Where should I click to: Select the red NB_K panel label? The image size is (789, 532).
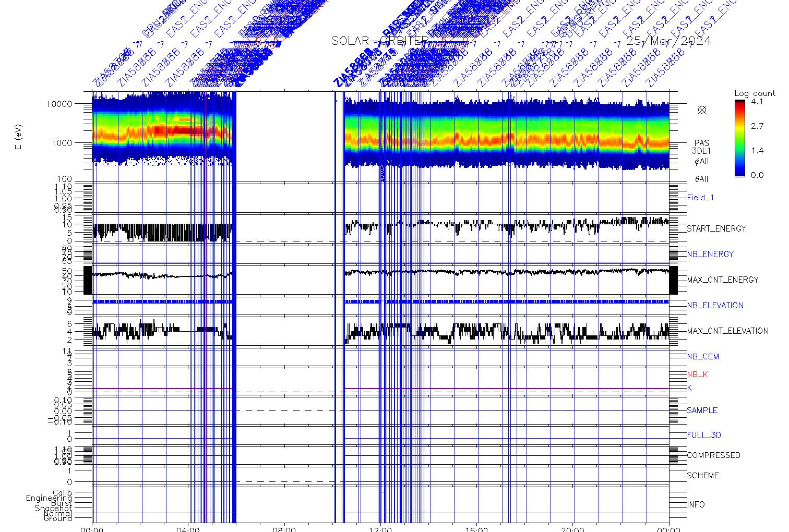tap(697, 374)
